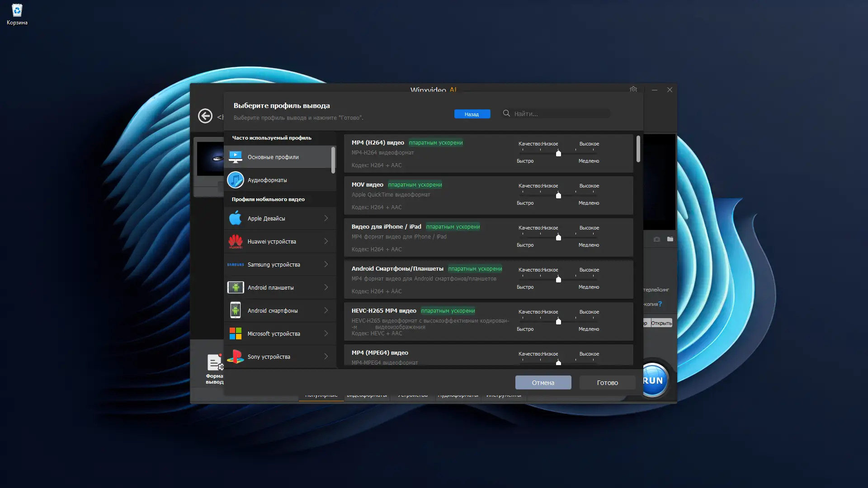Click the Audio formats music note icon
Image resolution: width=868 pixels, height=488 pixels.
pyautogui.click(x=235, y=180)
